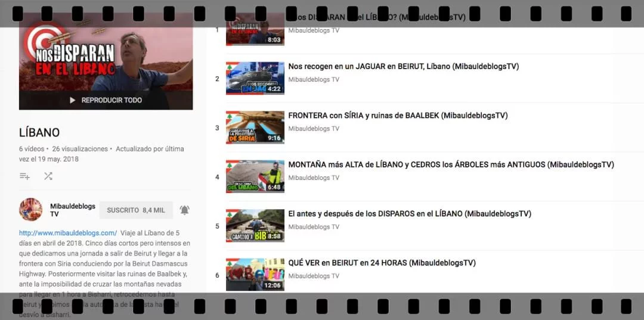Open title FRONTERA con SÍRIA y ruinas de BAALBEK
Screen dimensions: 644x320
(398, 116)
